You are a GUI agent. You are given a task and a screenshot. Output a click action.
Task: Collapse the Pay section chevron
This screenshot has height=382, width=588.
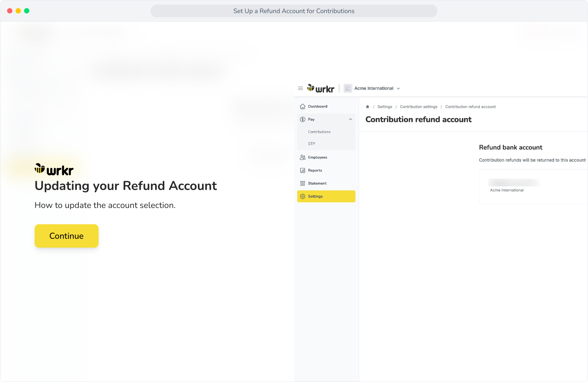(351, 120)
